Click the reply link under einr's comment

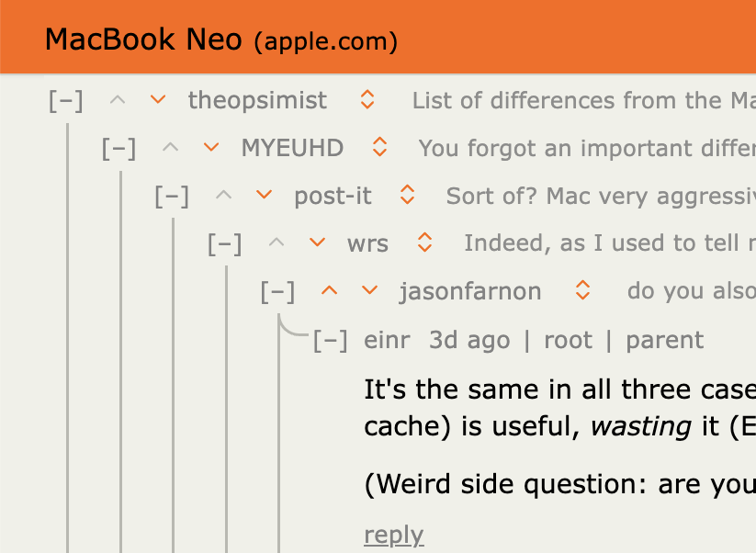(x=393, y=535)
